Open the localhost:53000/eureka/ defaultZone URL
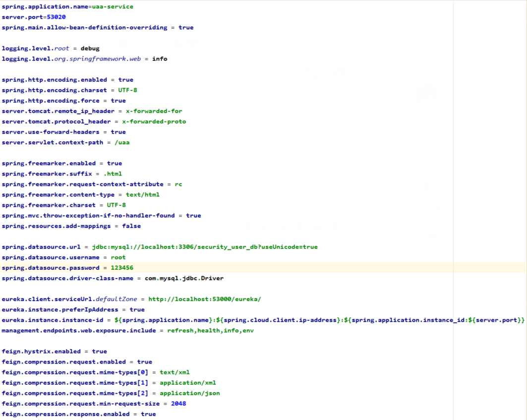 [205, 300]
